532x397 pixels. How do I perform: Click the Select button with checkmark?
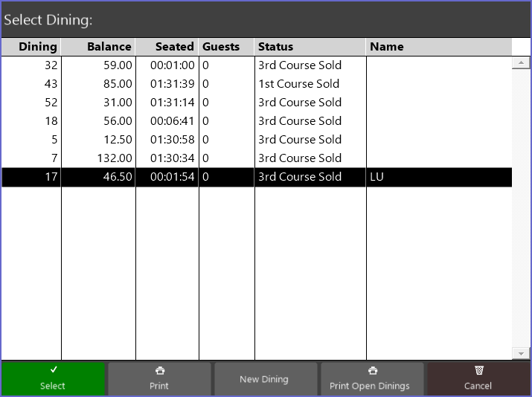pyautogui.click(x=53, y=378)
